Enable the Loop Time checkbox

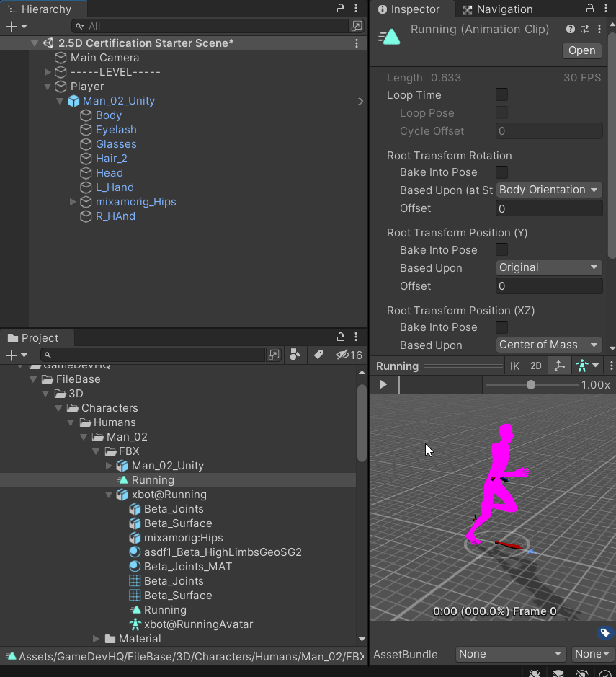tap(501, 94)
